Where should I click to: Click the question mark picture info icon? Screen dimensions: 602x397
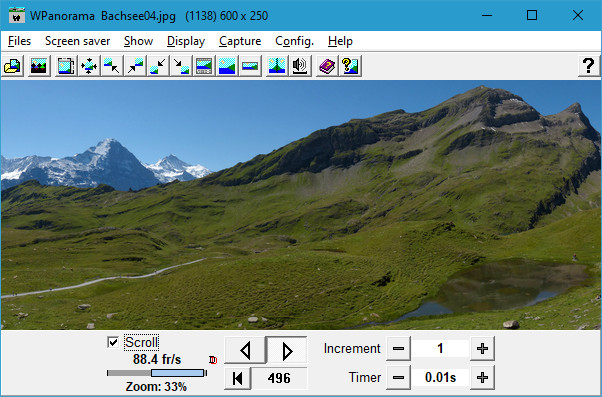pos(350,66)
